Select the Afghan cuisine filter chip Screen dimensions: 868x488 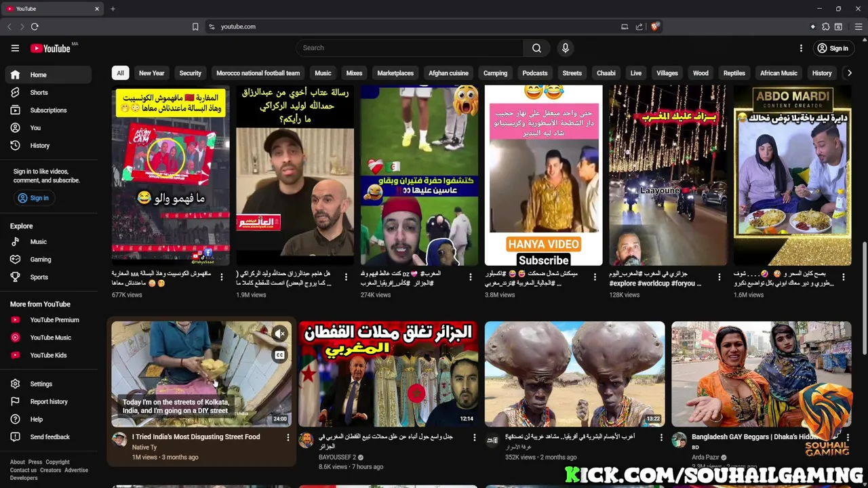tap(448, 73)
